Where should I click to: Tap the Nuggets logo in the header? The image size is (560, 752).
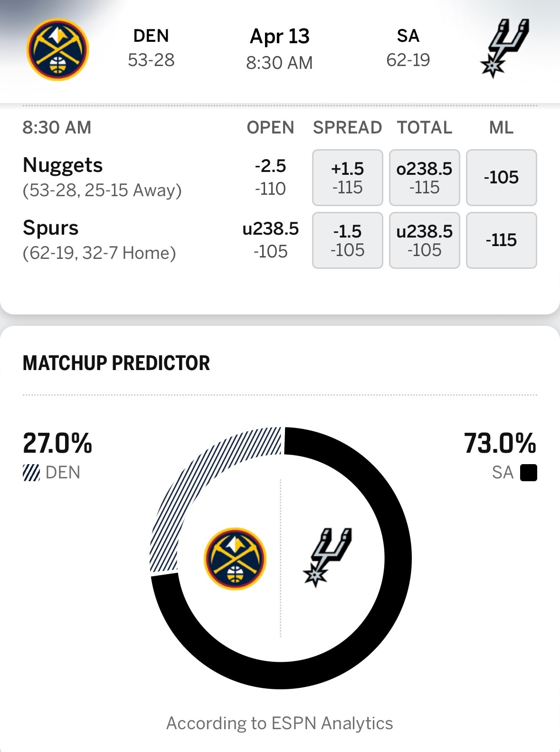pos(58,50)
